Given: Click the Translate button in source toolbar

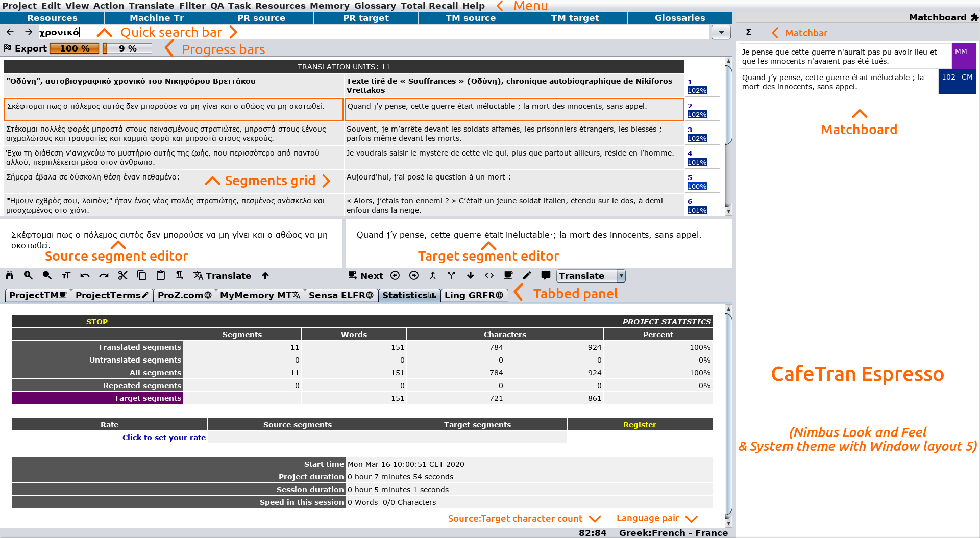Looking at the screenshot, I should (x=223, y=276).
